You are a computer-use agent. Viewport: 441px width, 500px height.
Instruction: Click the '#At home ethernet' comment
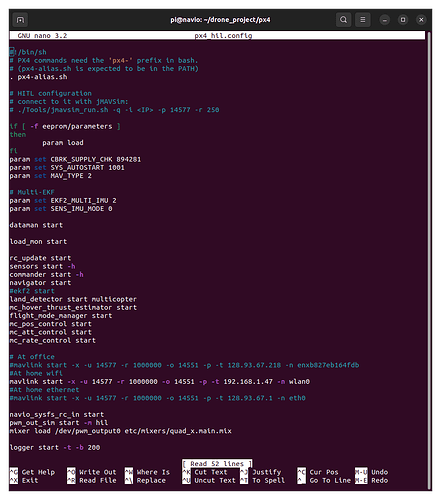point(44,390)
